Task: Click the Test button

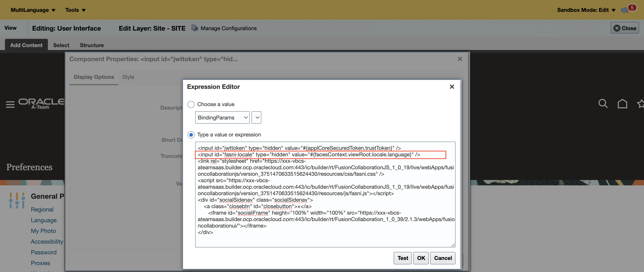Action: coord(403,258)
